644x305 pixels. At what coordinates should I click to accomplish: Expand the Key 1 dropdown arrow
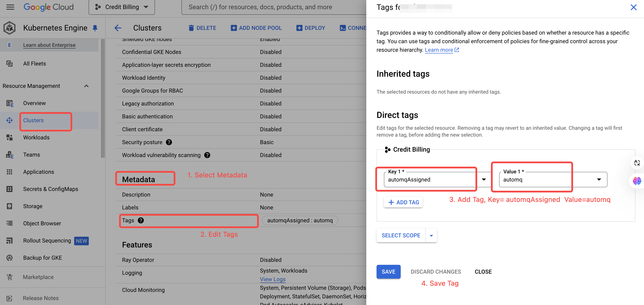tap(484, 179)
